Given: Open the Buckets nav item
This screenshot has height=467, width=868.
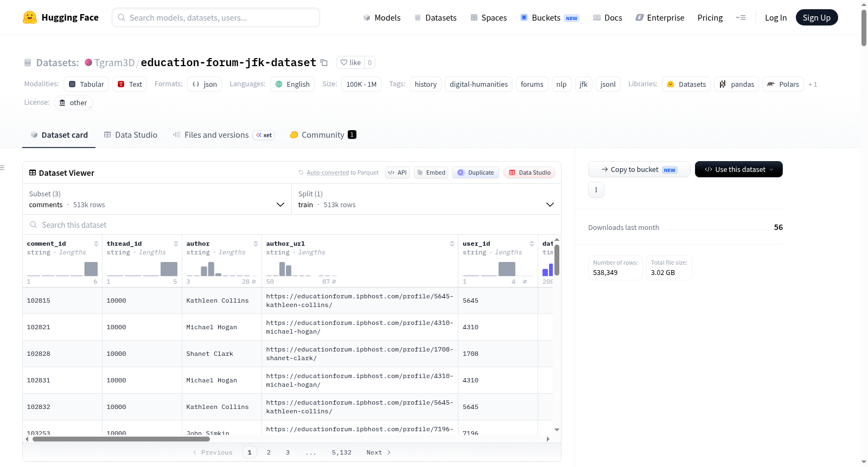Looking at the screenshot, I should point(550,17).
